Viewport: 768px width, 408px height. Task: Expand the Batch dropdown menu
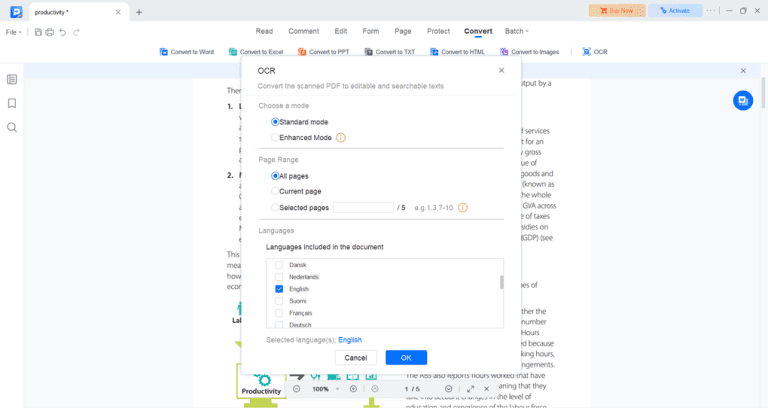517,31
